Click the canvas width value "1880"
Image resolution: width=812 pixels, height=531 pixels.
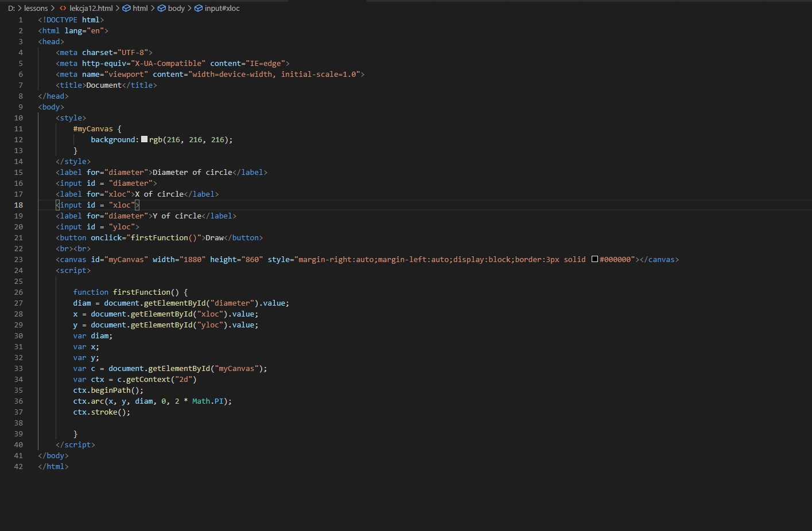pyautogui.click(x=192, y=260)
